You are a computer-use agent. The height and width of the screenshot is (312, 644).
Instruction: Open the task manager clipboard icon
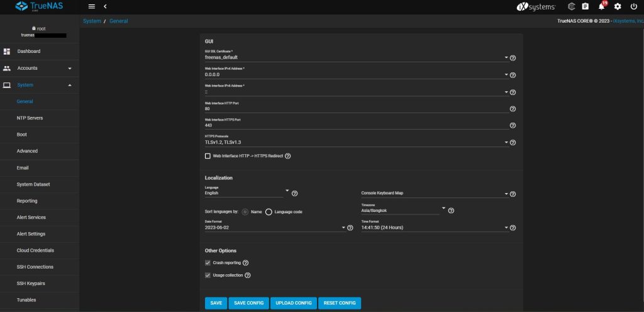586,6
